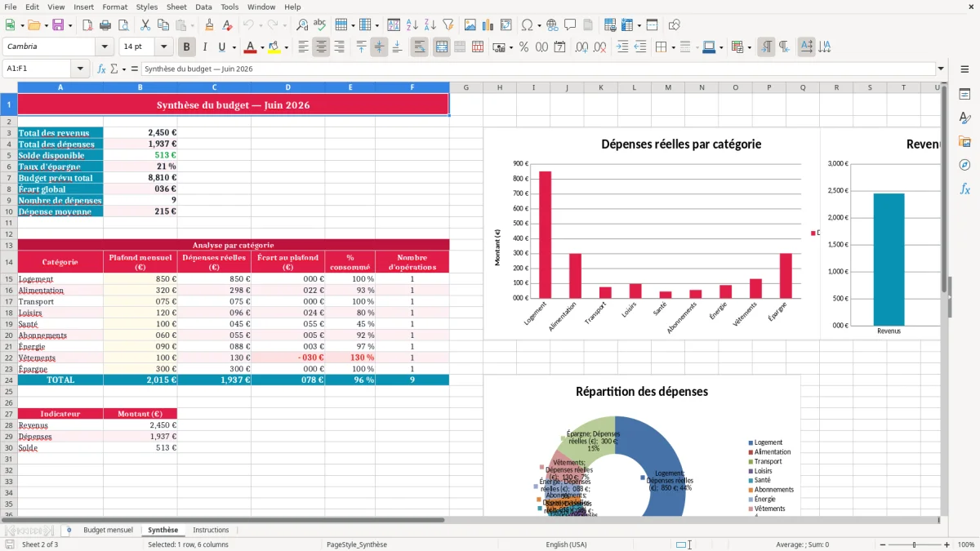Click the Cut scissors icon
Image resolution: width=980 pixels, height=551 pixels.
click(x=145, y=25)
